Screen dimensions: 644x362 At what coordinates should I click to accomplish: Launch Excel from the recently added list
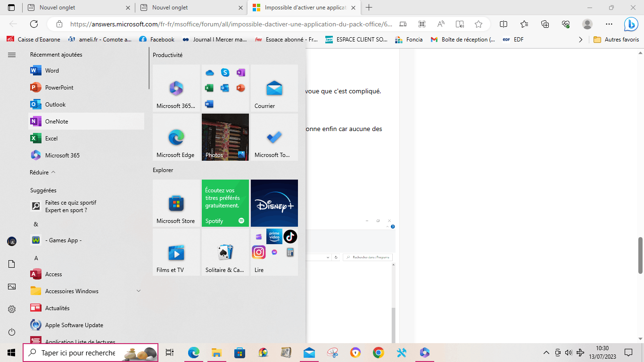(86, 139)
